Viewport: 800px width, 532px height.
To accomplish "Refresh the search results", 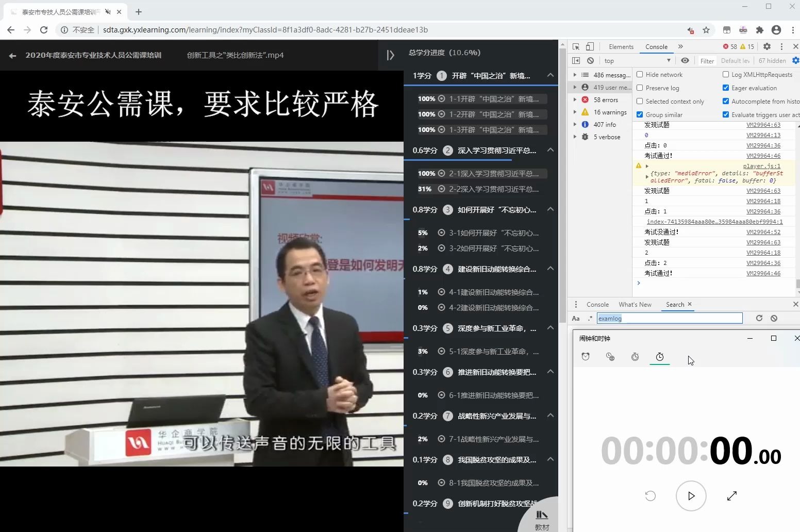I will tap(759, 318).
